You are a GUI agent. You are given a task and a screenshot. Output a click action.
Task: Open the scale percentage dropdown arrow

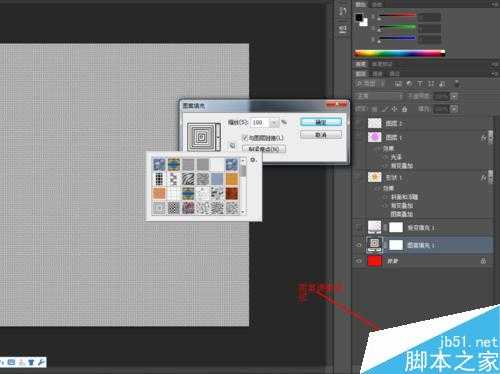pos(274,123)
